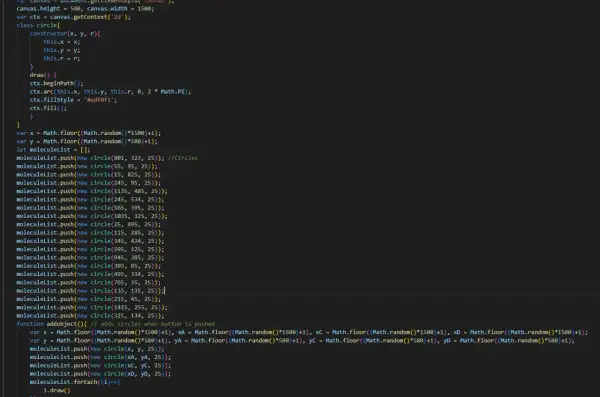Click the '//Circles' comment
Viewport: 600px width, 397px height.
tap(183, 158)
